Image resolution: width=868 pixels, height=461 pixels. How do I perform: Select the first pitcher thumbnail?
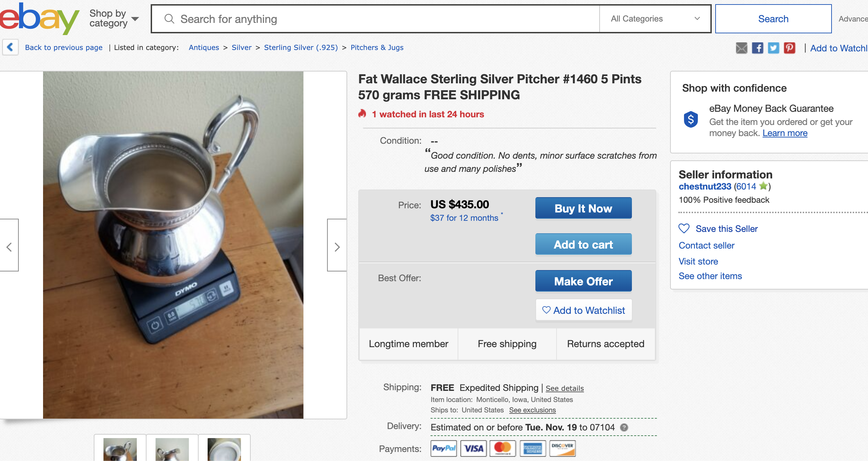[120, 449]
